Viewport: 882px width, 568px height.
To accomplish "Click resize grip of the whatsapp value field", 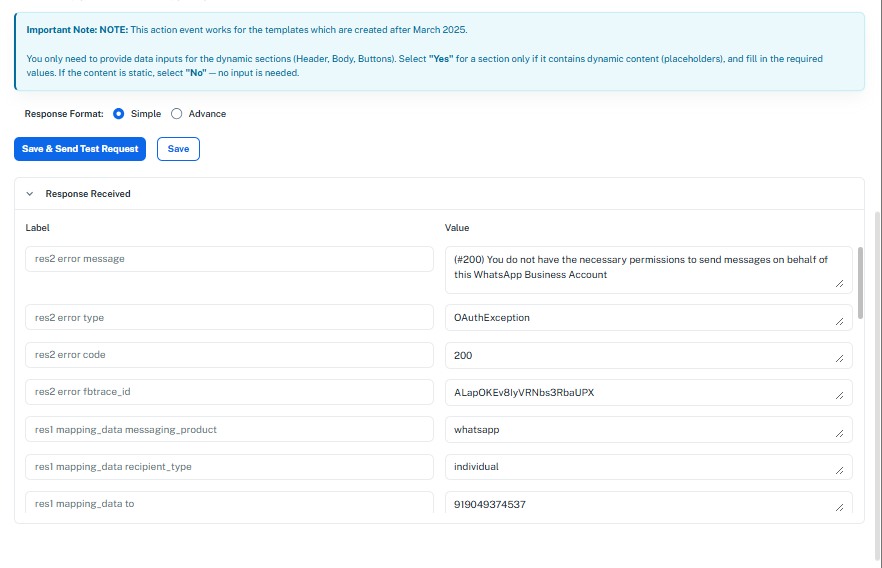I will [x=839, y=434].
